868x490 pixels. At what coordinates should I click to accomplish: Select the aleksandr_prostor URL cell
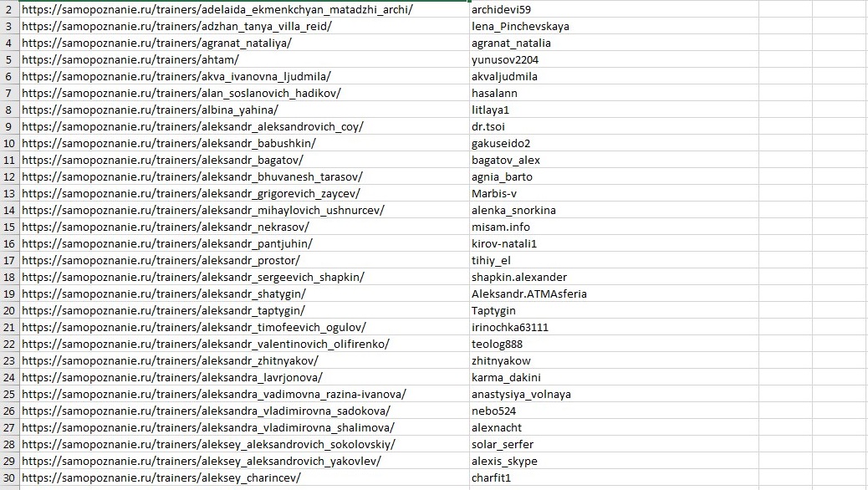tap(244, 260)
